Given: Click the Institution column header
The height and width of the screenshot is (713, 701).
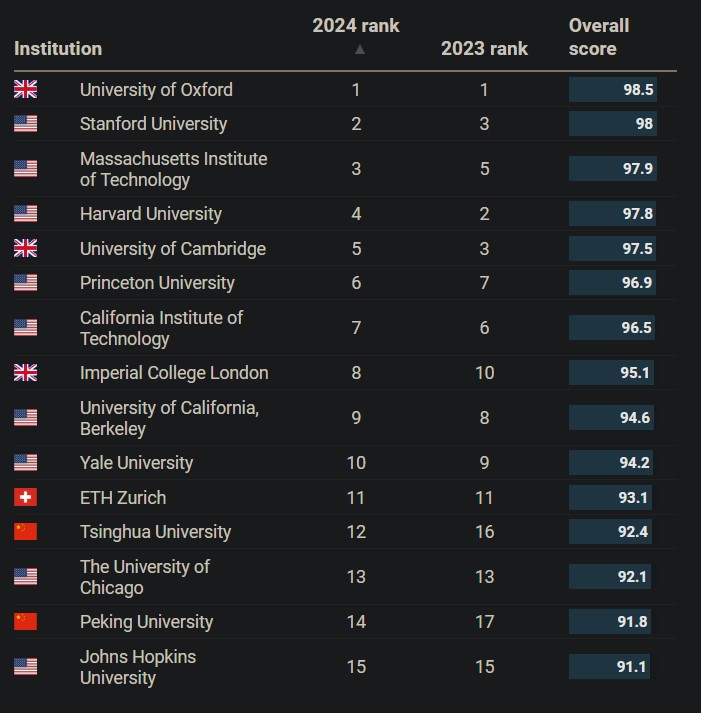Looking at the screenshot, I should click(58, 48).
